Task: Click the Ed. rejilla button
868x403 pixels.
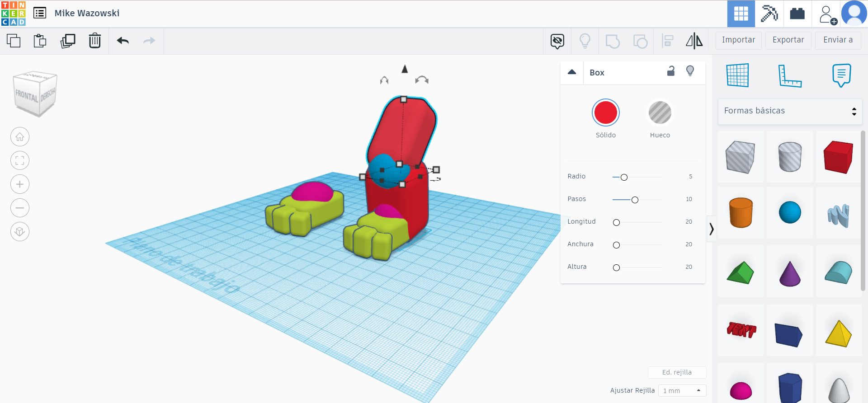Action: pos(677,372)
